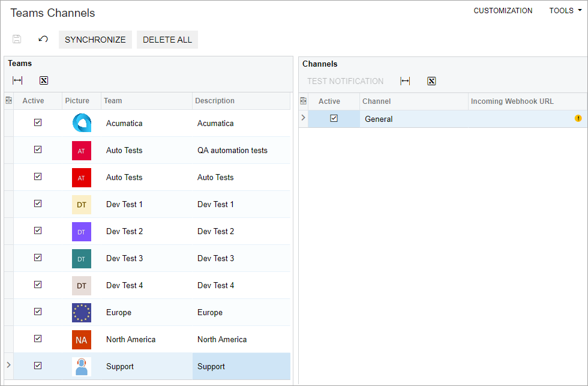
Task: Click the Synchronize button
Action: pyautogui.click(x=95, y=40)
